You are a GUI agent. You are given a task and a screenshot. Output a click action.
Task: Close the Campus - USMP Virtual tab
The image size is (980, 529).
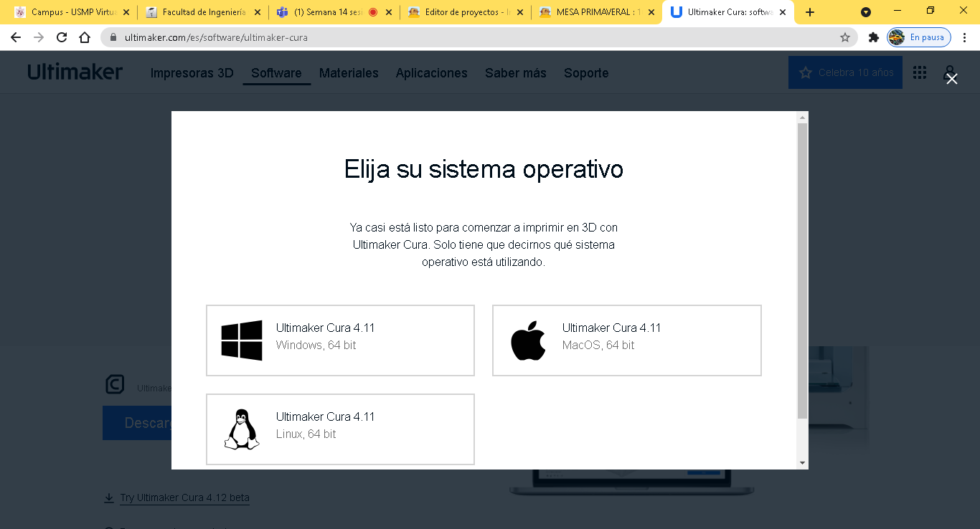click(127, 12)
